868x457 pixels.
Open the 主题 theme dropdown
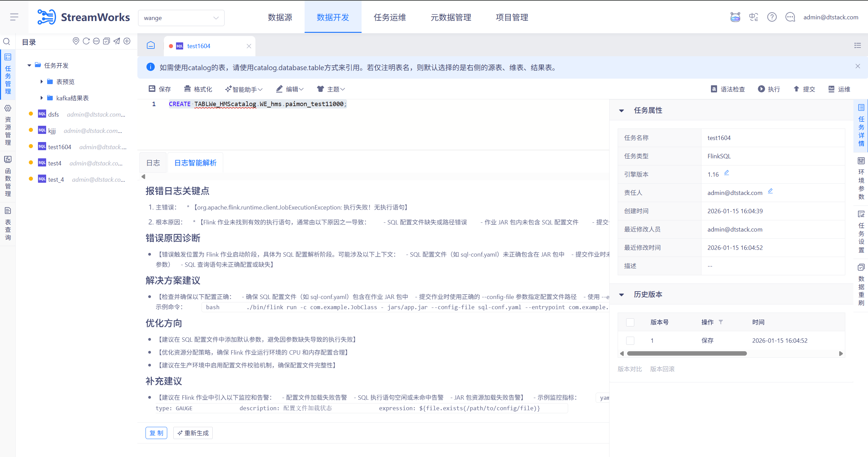click(x=331, y=89)
